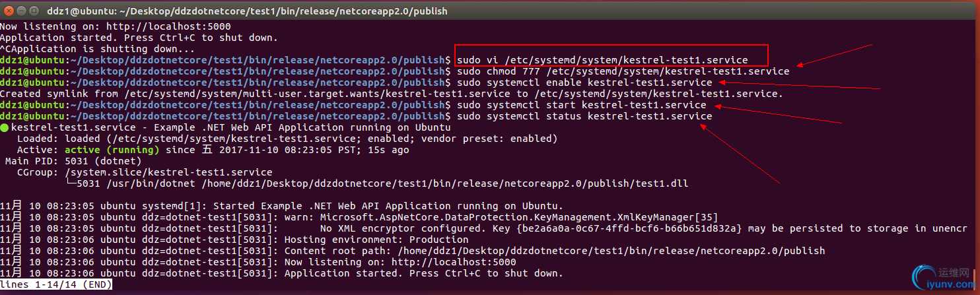Click the 'Created symlink from' output line
980x295 pixels.
click(x=392, y=94)
